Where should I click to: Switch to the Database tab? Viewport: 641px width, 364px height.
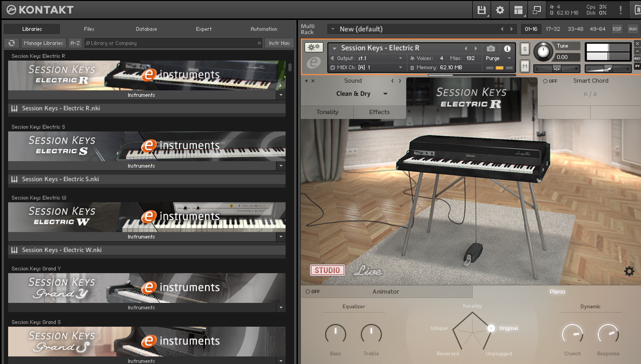click(146, 29)
